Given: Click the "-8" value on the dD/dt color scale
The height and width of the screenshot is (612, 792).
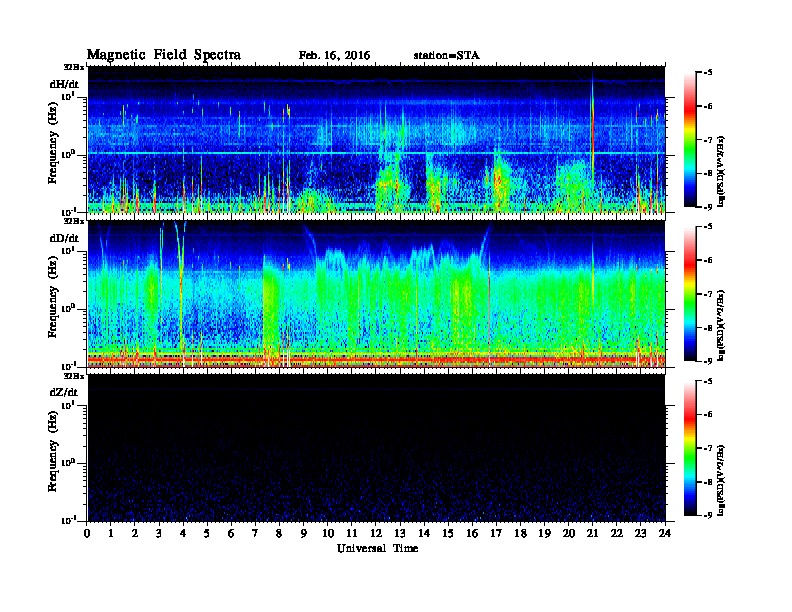Looking at the screenshot, I should point(708,327).
